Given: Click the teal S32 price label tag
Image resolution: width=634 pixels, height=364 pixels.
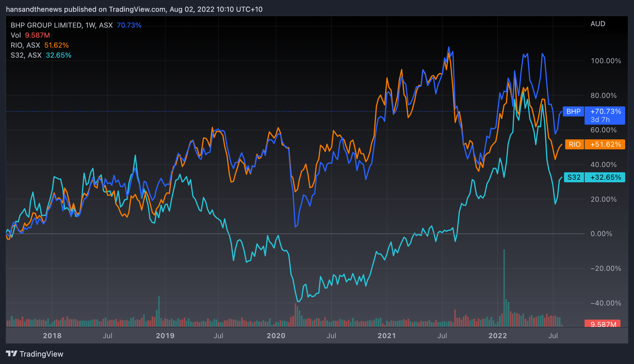Looking at the screenshot, I should point(574,177).
